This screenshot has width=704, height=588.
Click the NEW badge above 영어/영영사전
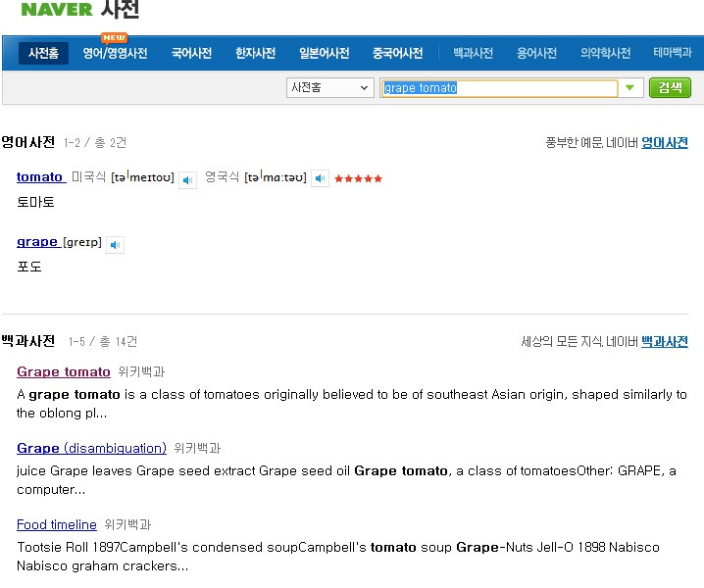[x=114, y=37]
